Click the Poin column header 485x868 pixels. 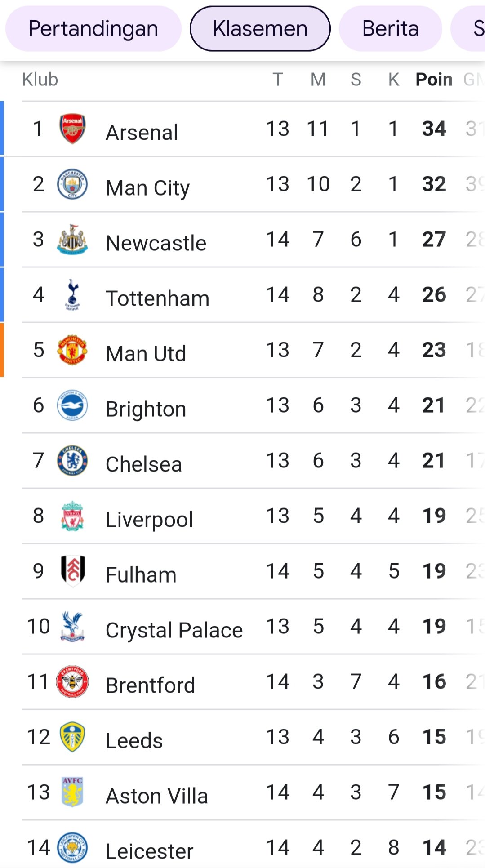pyautogui.click(x=434, y=80)
